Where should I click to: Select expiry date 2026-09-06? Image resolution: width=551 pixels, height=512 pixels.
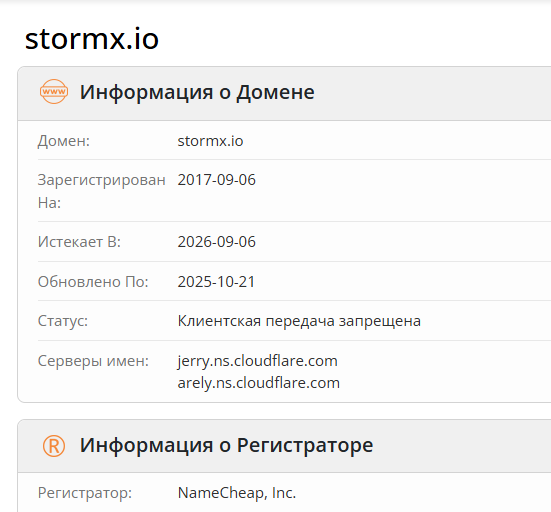(x=216, y=242)
